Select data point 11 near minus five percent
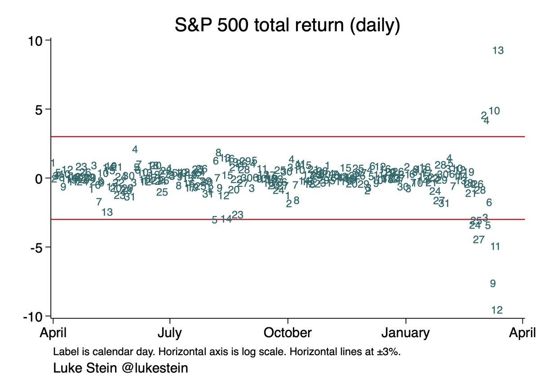Image resolution: width=539 pixels, height=392 pixels. tap(495, 247)
